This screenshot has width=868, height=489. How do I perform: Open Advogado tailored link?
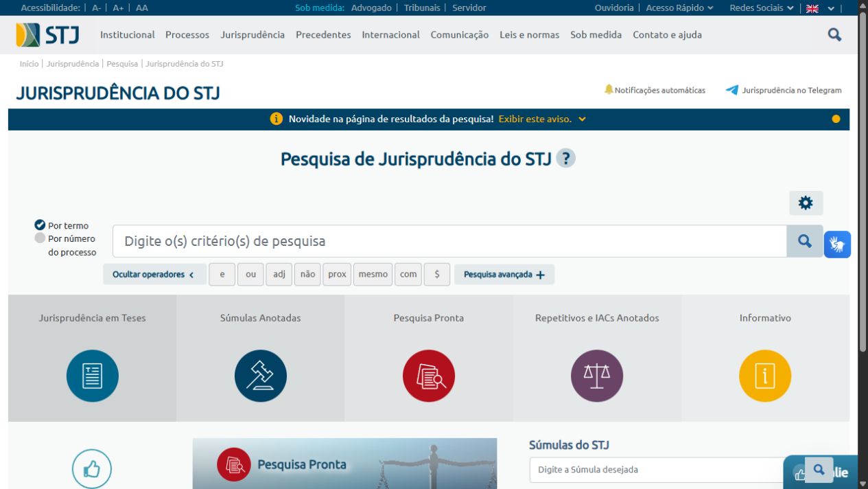click(371, 8)
